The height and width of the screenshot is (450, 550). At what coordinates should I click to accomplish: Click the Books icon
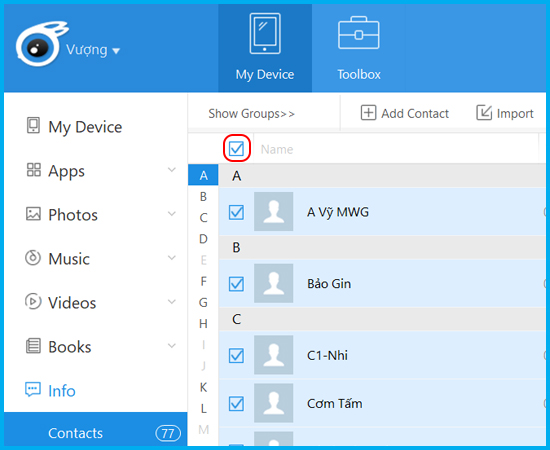tap(33, 346)
